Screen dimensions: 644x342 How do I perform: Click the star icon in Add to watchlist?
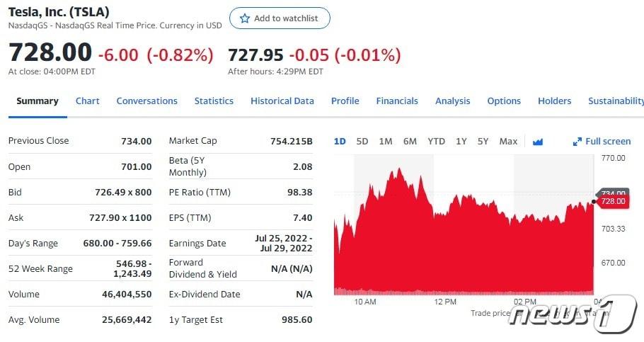[x=245, y=18]
